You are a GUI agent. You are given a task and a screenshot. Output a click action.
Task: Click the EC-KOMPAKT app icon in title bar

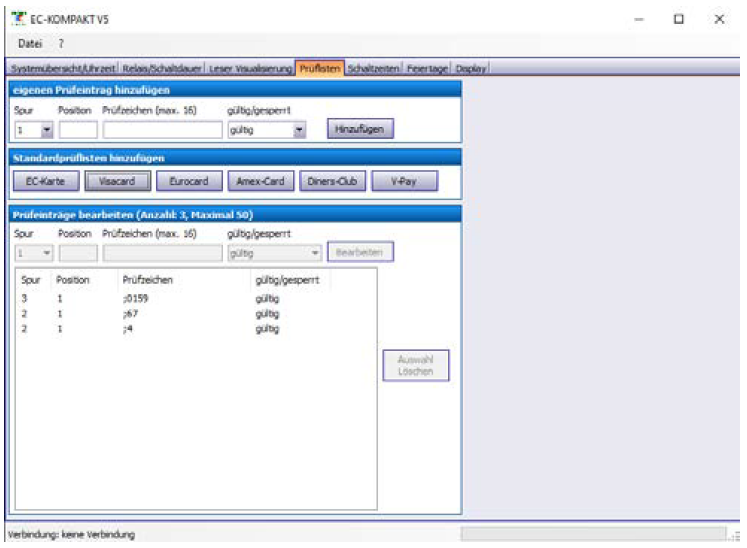[x=19, y=19]
